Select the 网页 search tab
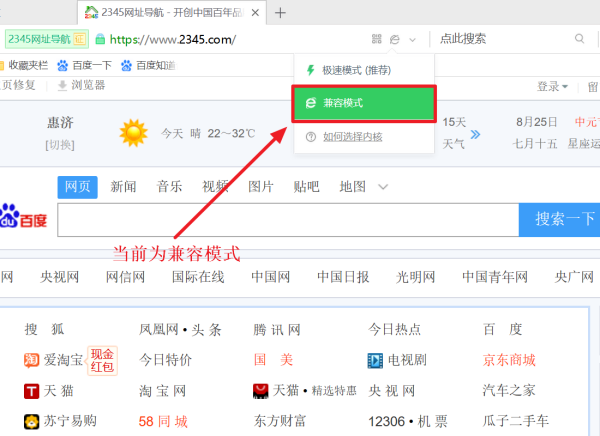This screenshot has width=600, height=436. 77,187
